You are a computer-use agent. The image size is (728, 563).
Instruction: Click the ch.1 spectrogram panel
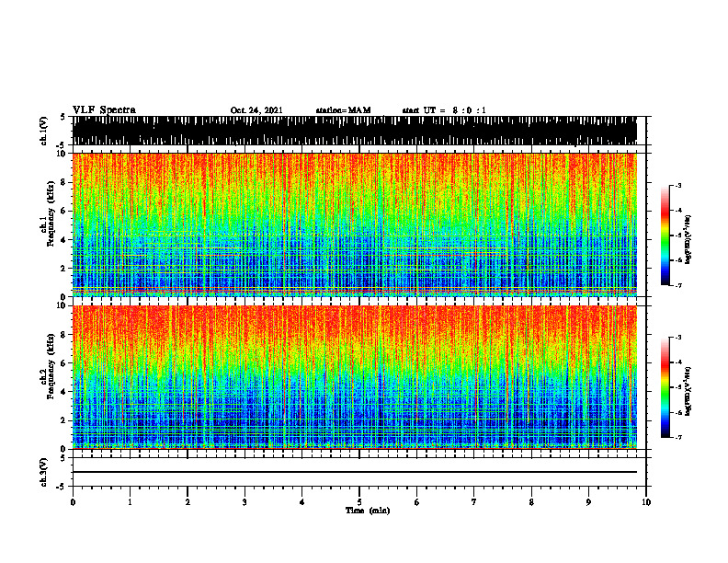point(355,224)
